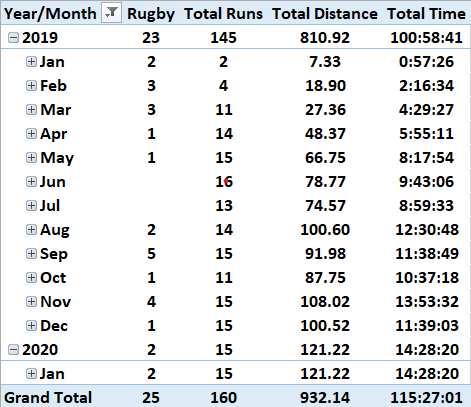Select the Total Distance column header
Screen dimensions: 471x407
coord(325,14)
